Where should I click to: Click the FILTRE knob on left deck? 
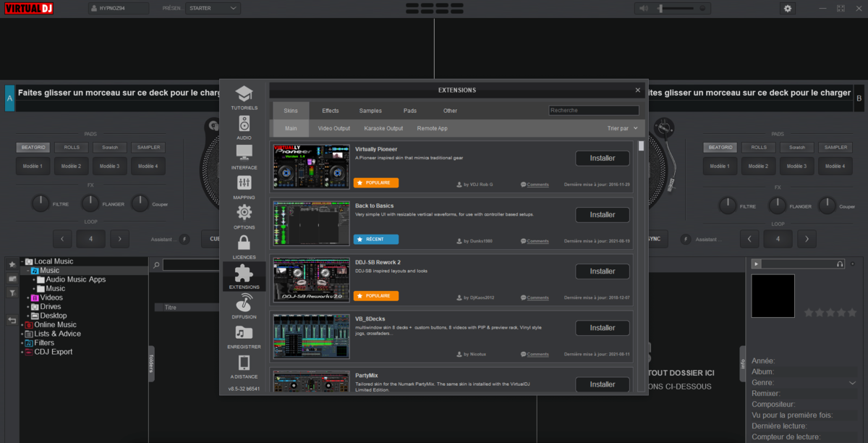tap(41, 203)
